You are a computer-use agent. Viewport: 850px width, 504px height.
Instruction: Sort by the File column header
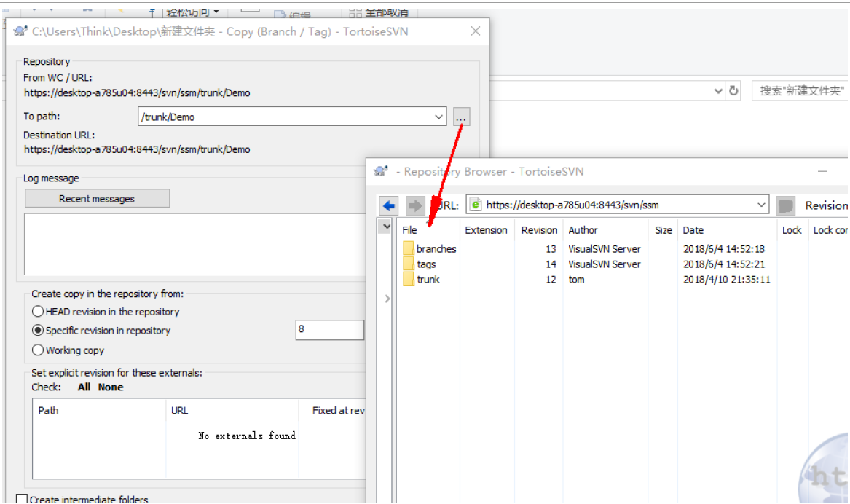pos(428,229)
